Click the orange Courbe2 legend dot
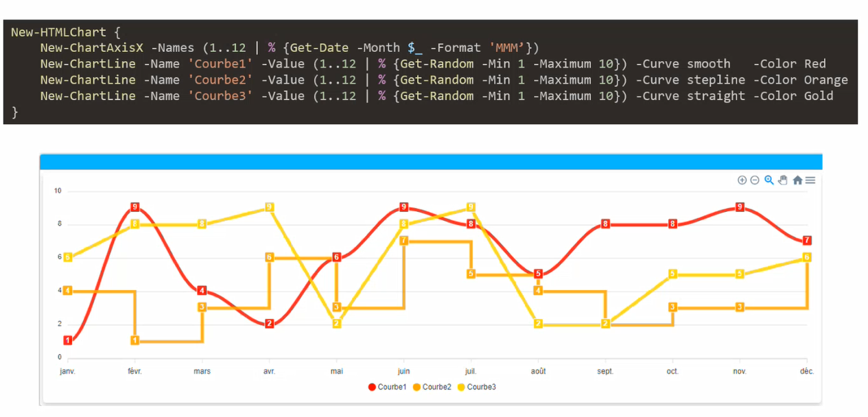This screenshot has width=868, height=417. [417, 387]
